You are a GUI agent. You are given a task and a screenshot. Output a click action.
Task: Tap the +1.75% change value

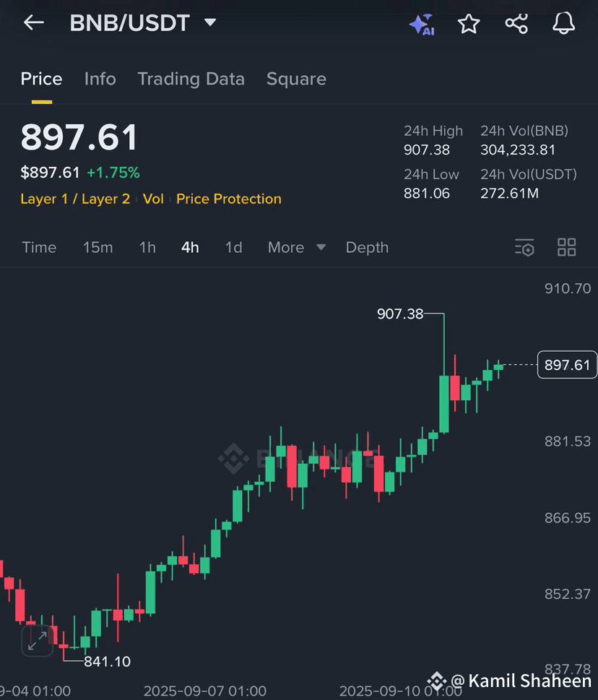coord(113,173)
